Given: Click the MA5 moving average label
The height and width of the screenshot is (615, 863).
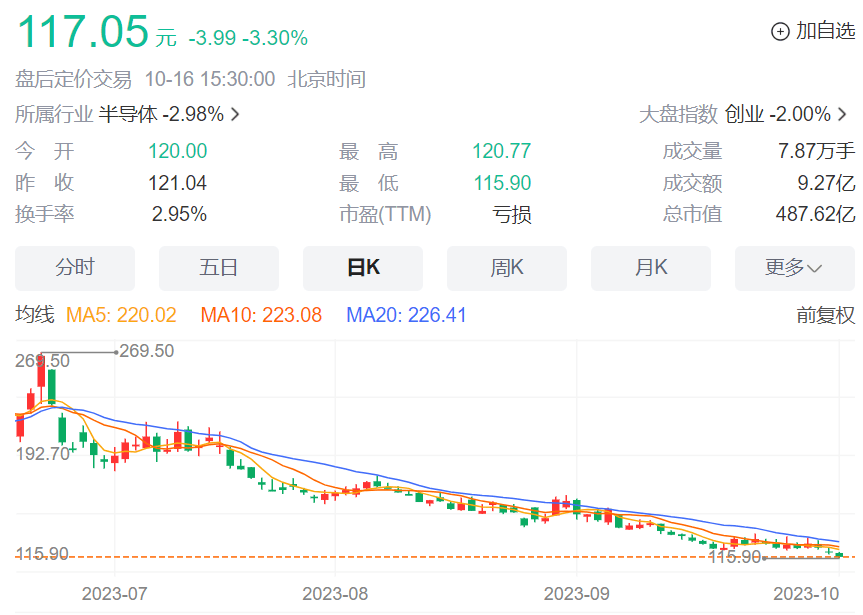Looking at the screenshot, I should [x=121, y=315].
